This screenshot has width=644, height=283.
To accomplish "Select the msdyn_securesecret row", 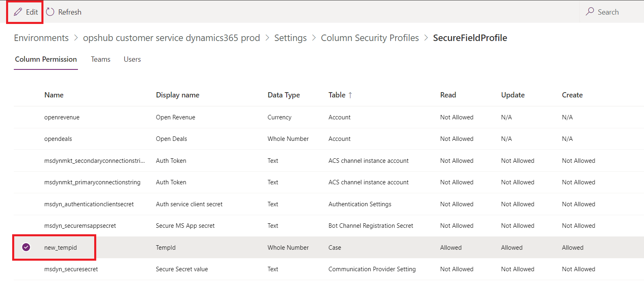I will point(71,269).
